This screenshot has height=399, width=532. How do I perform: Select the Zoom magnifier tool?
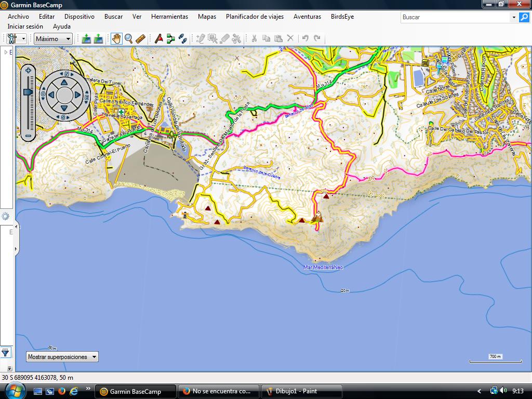pyautogui.click(x=129, y=38)
